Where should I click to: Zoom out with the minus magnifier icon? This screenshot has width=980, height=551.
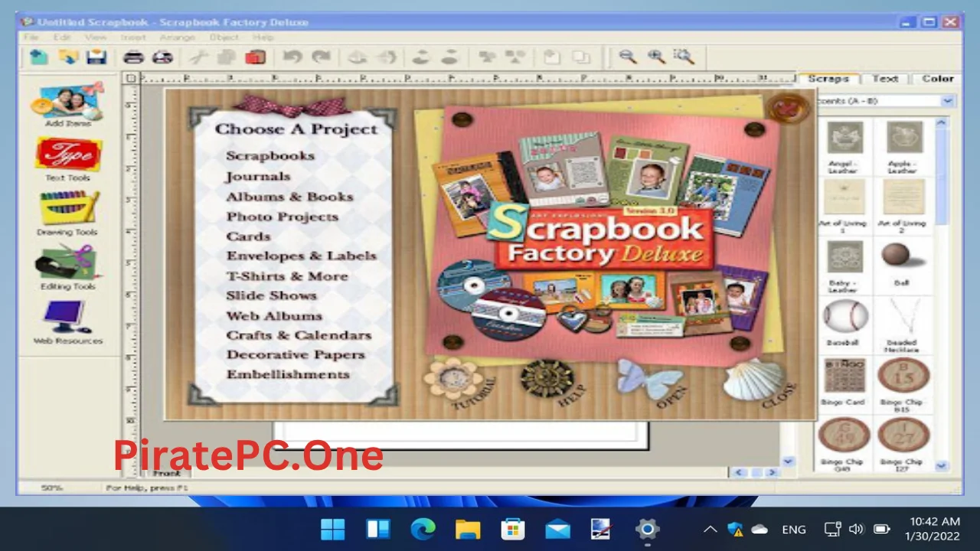coord(628,57)
